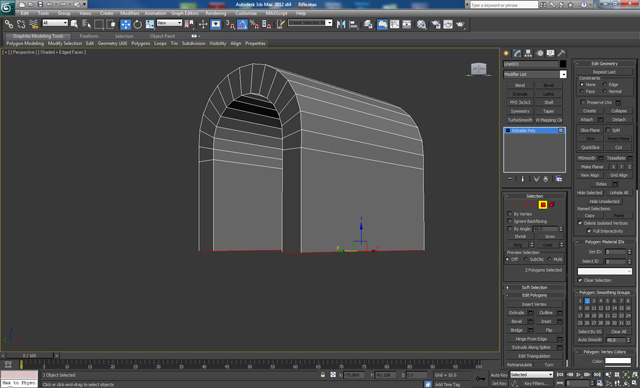Toggle the 3D Snaps icon
640x388 pixels.
coord(230,24)
